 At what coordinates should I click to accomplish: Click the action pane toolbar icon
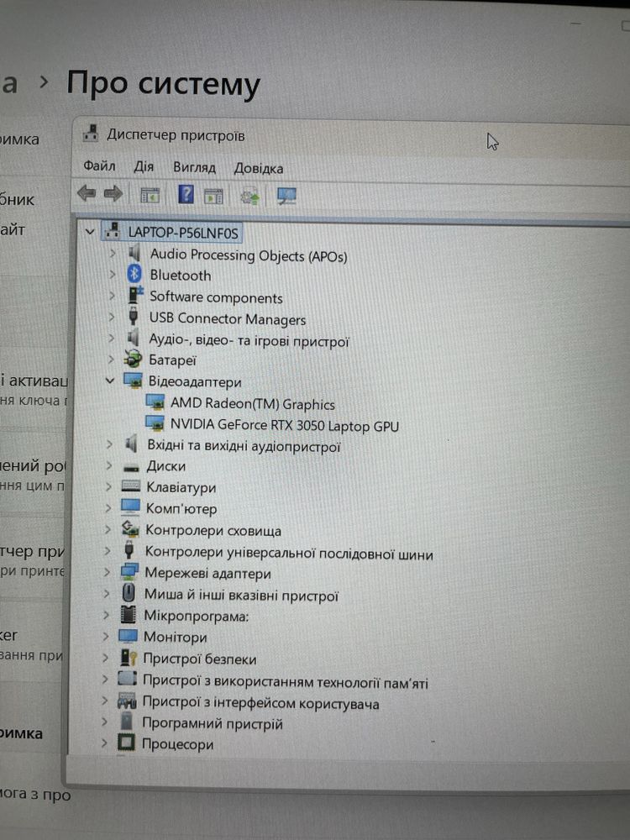(x=213, y=197)
